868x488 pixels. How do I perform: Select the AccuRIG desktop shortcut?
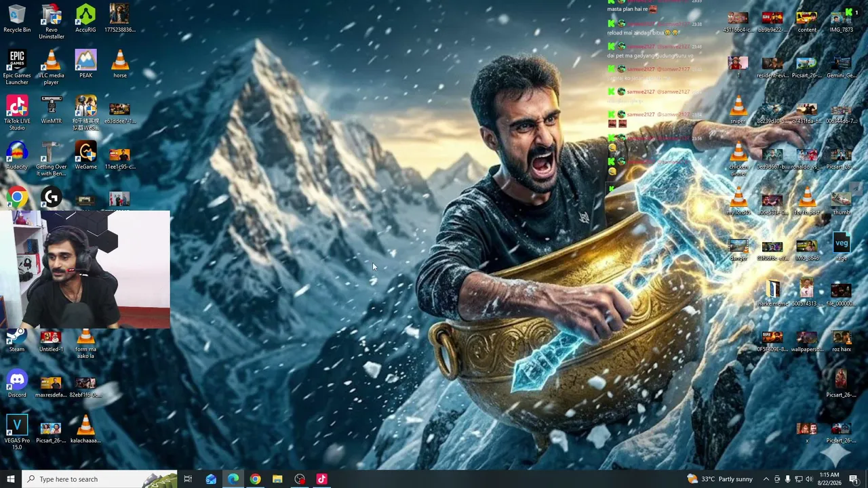click(x=85, y=18)
